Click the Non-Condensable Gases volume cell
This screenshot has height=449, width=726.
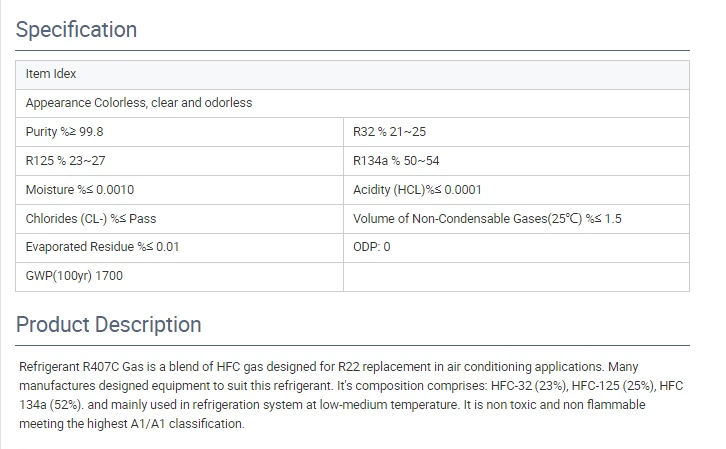click(516, 219)
